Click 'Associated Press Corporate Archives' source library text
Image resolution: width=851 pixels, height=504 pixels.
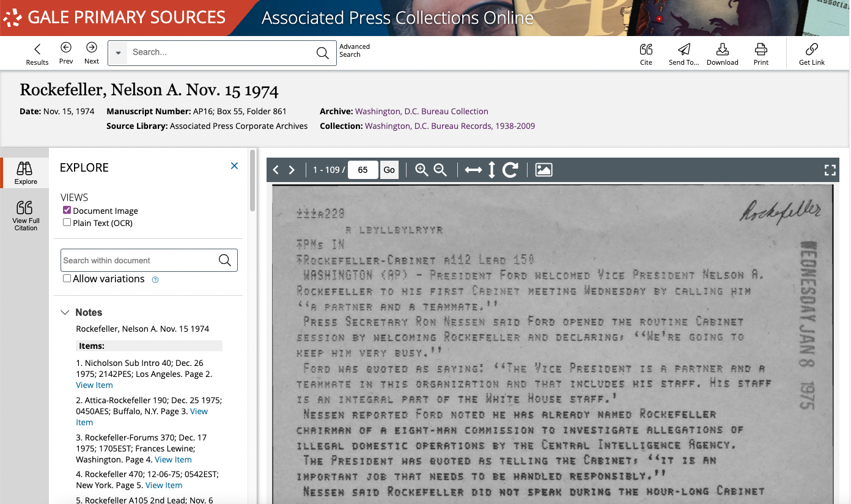point(239,126)
